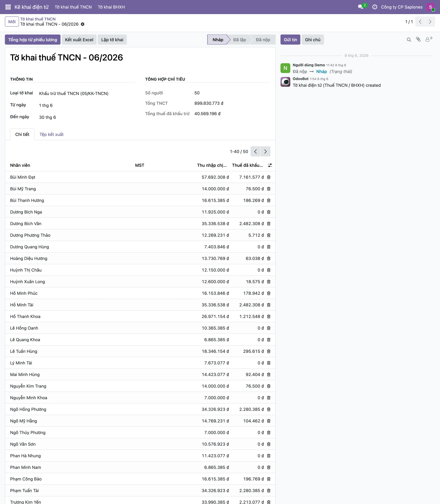Search chatter messages with magnifier icon
This screenshot has width=440, height=504.
409,40
